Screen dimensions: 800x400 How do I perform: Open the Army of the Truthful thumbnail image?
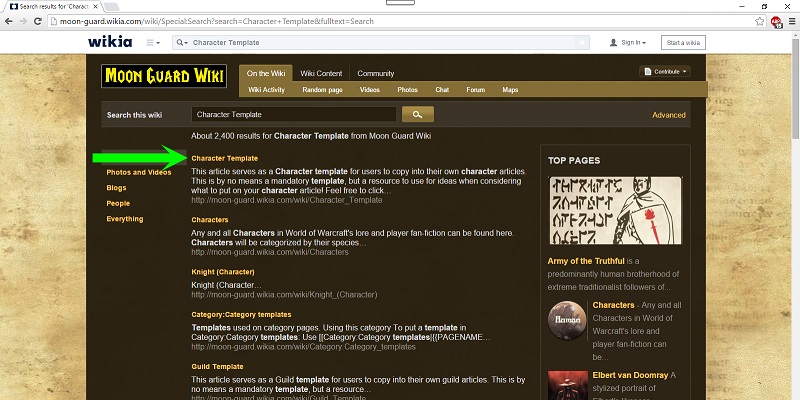click(x=615, y=211)
